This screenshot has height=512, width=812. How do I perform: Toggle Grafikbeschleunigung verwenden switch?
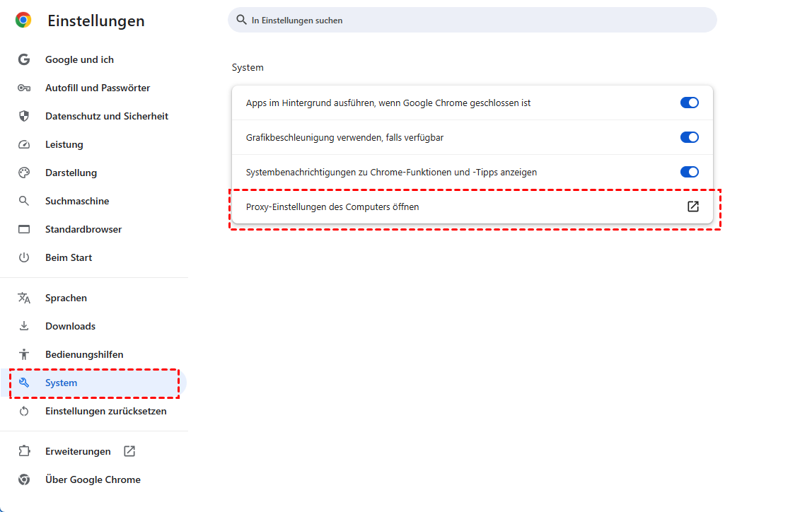689,137
